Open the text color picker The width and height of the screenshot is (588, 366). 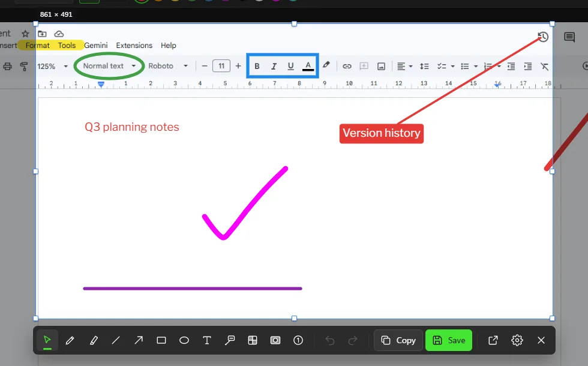coord(308,67)
